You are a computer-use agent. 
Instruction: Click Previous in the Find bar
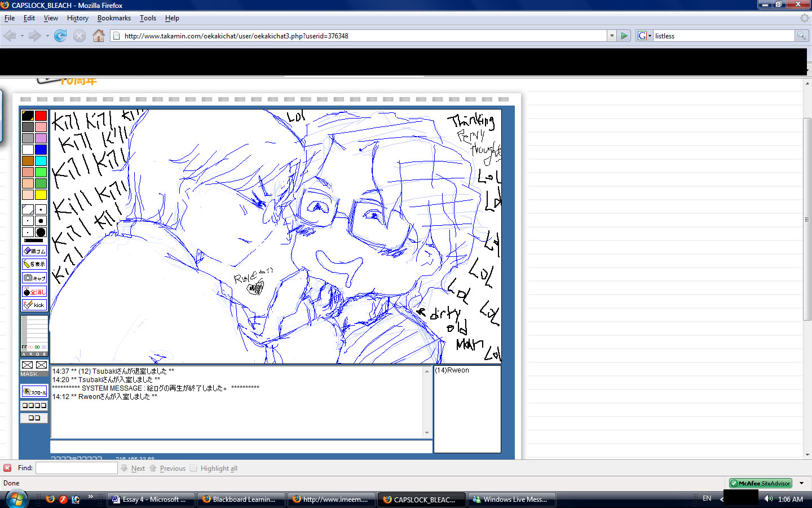pos(167,468)
